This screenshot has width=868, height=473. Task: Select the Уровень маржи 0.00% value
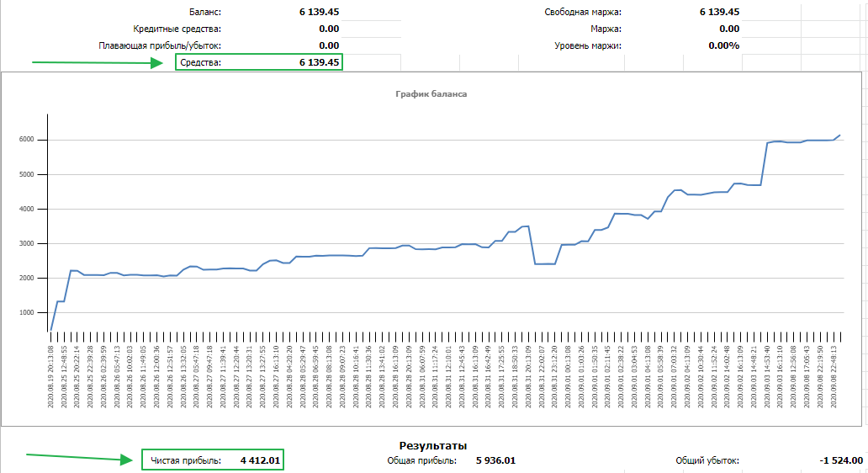[723, 45]
